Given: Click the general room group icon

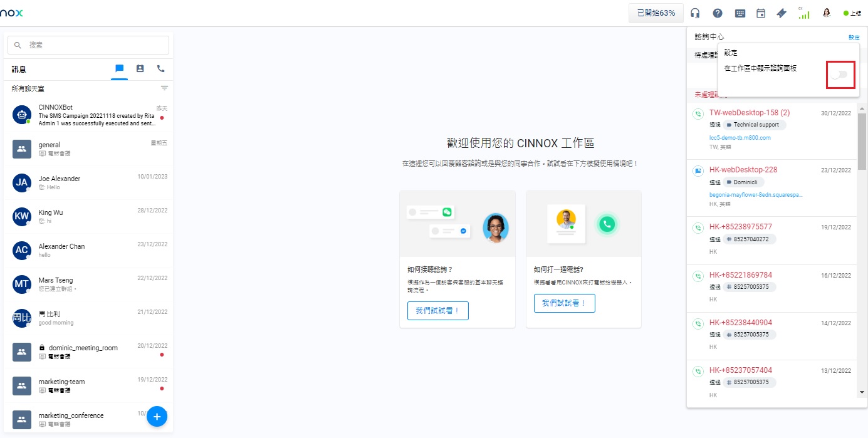Looking at the screenshot, I should pyautogui.click(x=22, y=149).
